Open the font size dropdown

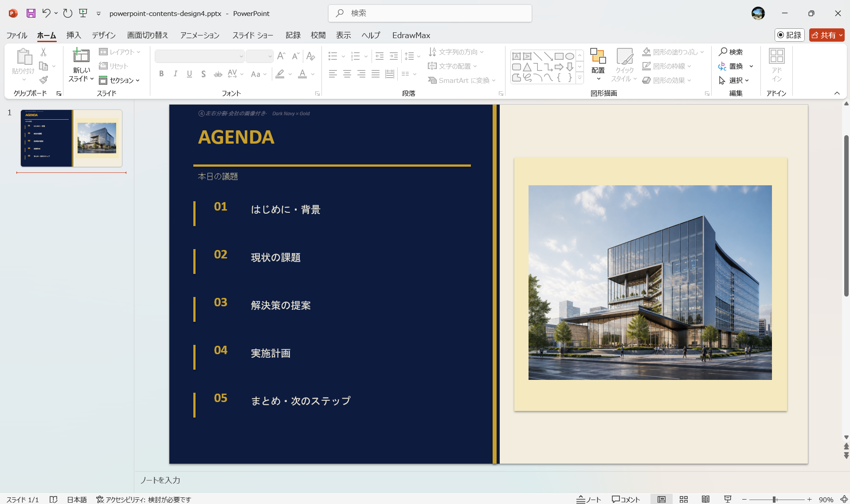click(270, 56)
